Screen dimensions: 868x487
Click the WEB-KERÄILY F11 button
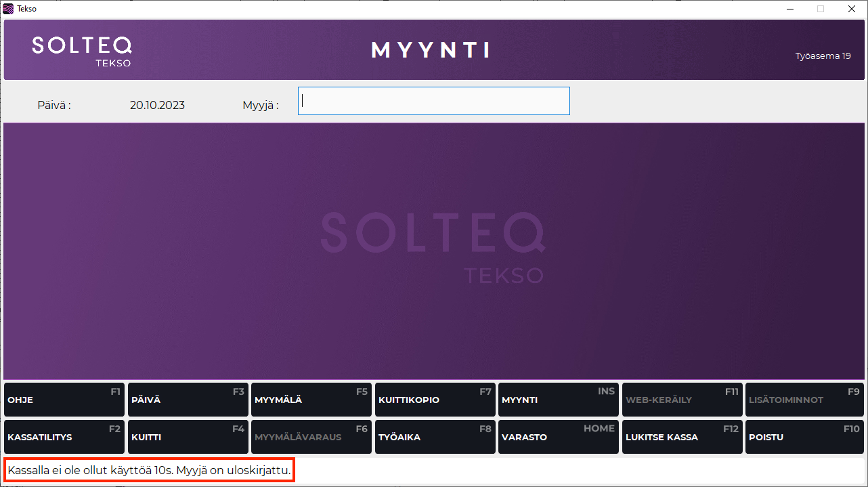pyautogui.click(x=682, y=400)
